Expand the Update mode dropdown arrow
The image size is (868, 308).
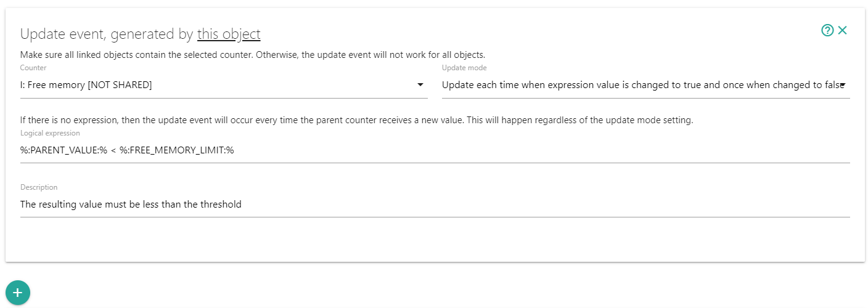[843, 85]
